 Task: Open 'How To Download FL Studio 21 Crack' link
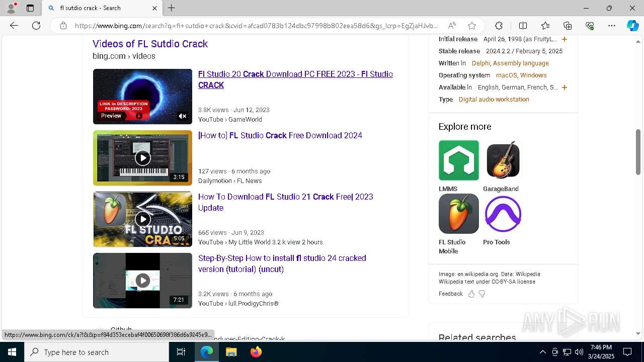(x=286, y=202)
